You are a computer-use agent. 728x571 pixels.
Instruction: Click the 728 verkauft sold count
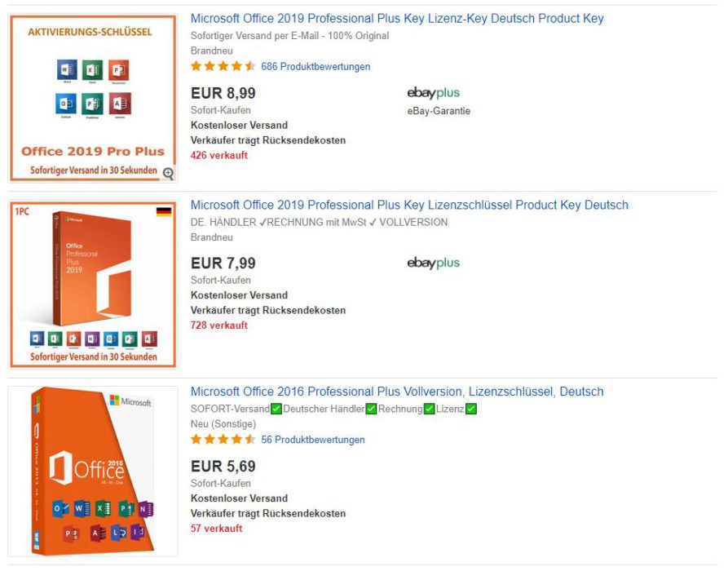(x=218, y=325)
